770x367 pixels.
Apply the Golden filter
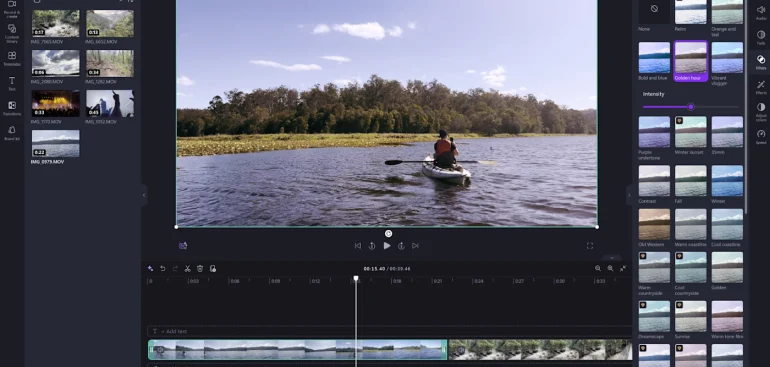click(727, 267)
